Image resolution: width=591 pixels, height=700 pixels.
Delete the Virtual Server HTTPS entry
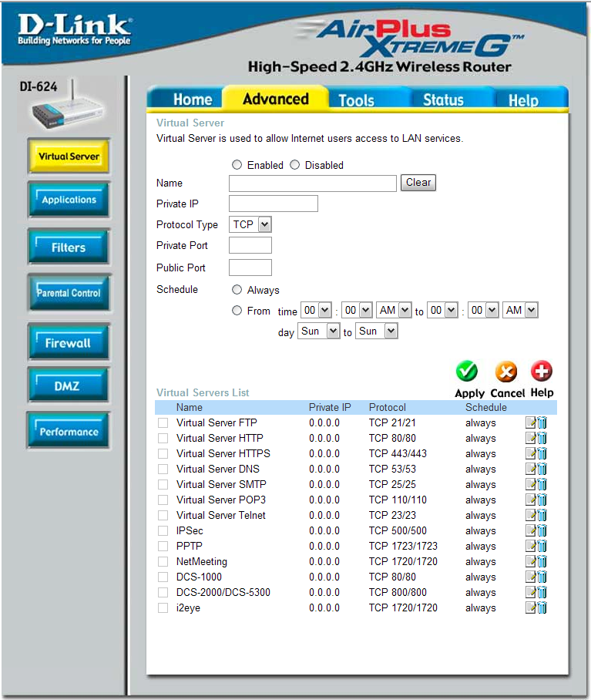pos(542,453)
